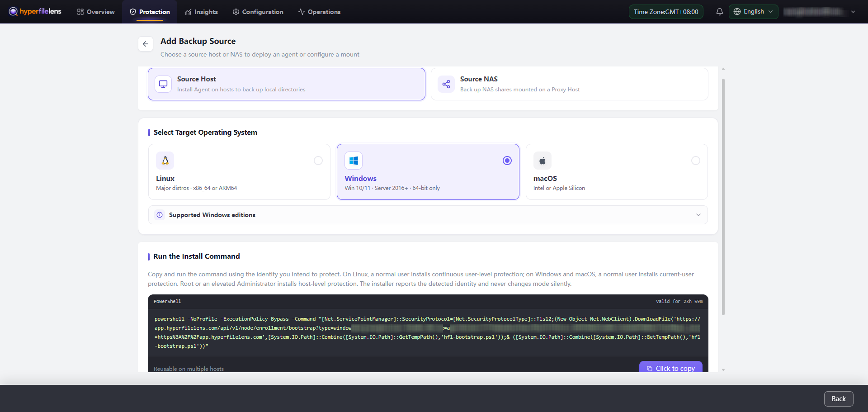Viewport: 868px width, 412px height.
Task: Click the "Valid for 23h 59m" label
Action: pos(679,301)
